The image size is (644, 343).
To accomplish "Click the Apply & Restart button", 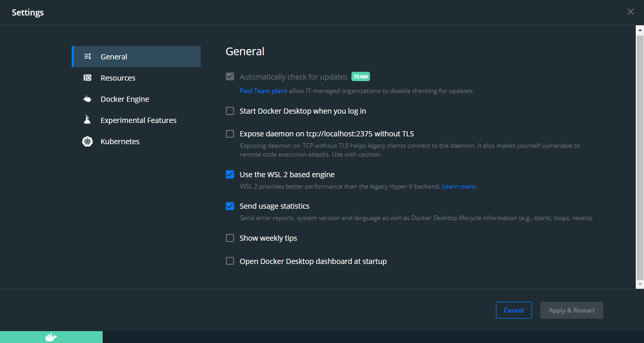I will click(572, 310).
